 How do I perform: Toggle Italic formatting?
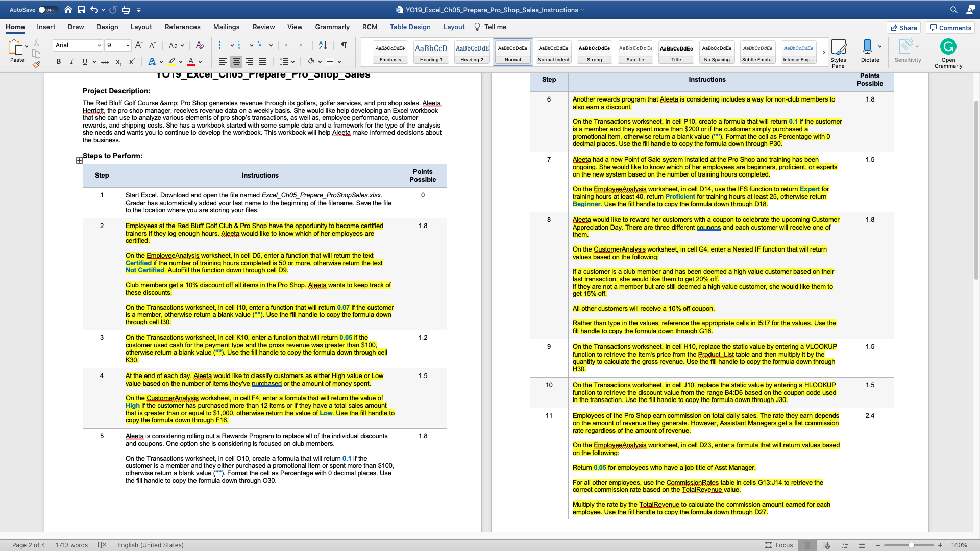point(71,62)
